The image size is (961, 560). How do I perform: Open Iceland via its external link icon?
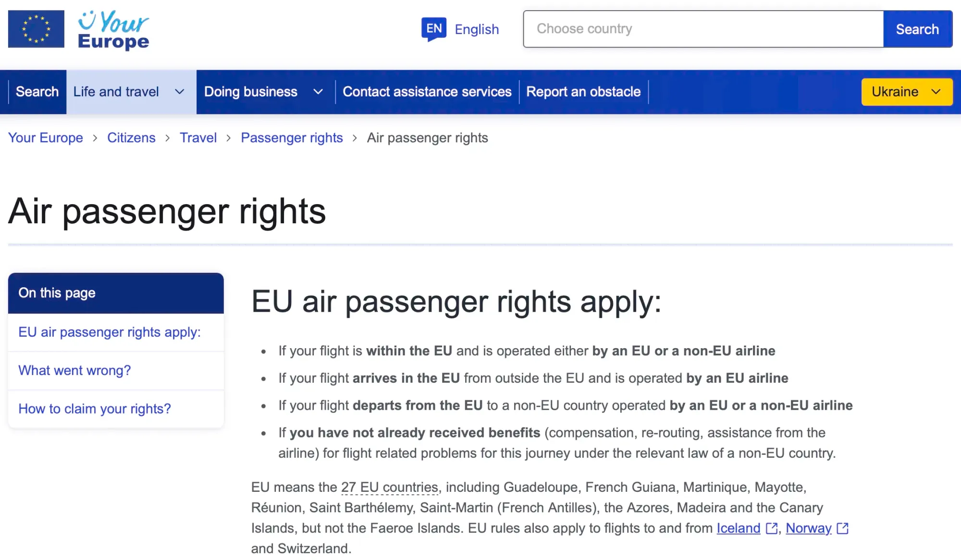(771, 528)
